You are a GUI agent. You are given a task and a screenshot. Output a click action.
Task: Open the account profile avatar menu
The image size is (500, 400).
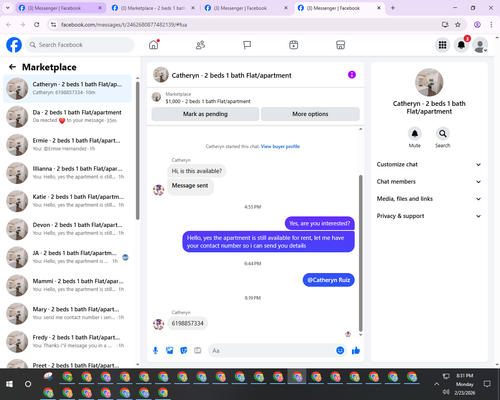coord(480,45)
